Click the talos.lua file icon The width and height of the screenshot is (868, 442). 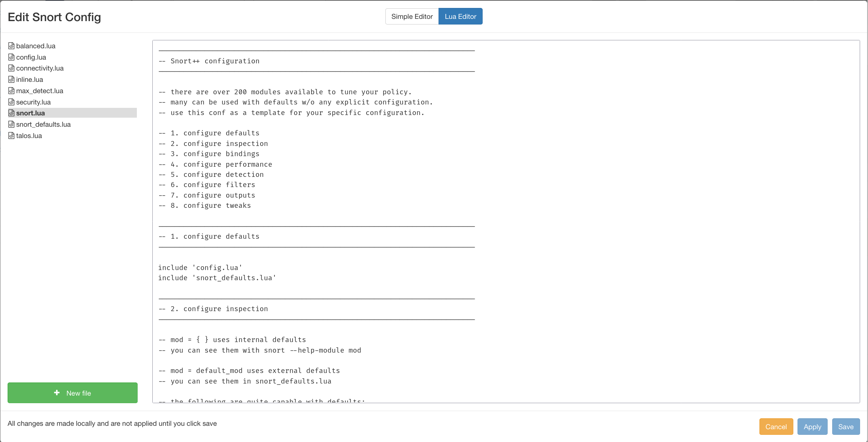pos(11,136)
